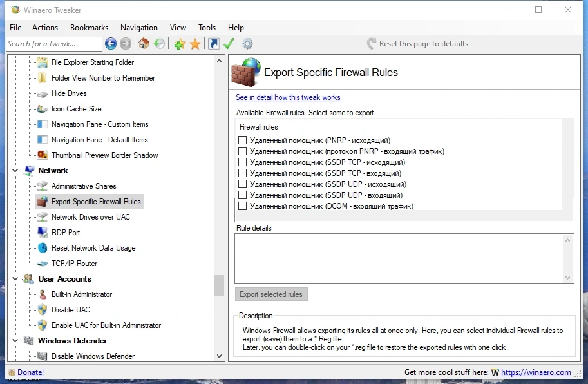Click the Navigation Pane Custom Items icon
The height and width of the screenshot is (384, 588).
43,124
